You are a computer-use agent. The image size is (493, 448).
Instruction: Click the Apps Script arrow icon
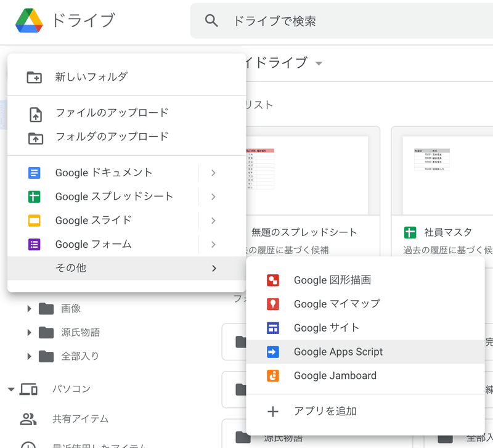tap(273, 352)
